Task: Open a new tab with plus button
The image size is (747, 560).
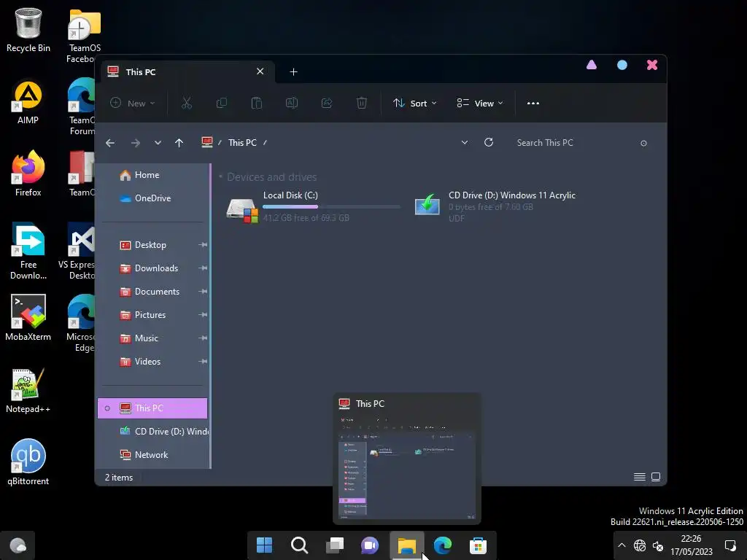Action: [x=293, y=72]
